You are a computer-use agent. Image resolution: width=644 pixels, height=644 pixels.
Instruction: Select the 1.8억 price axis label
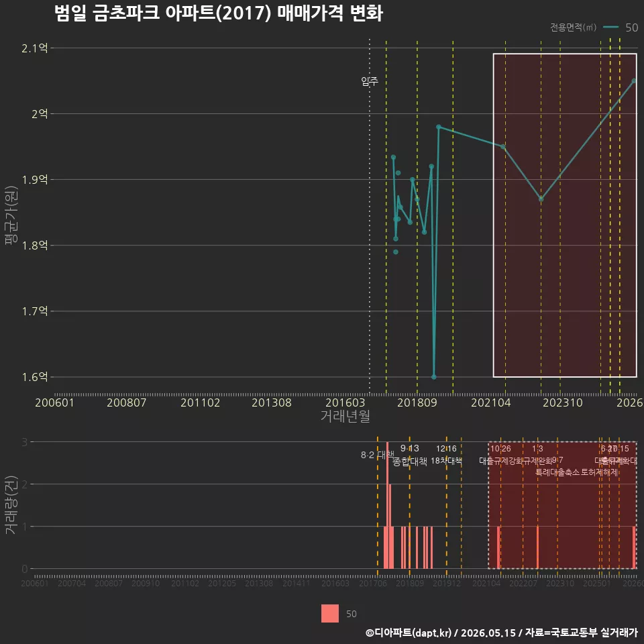click(35, 246)
